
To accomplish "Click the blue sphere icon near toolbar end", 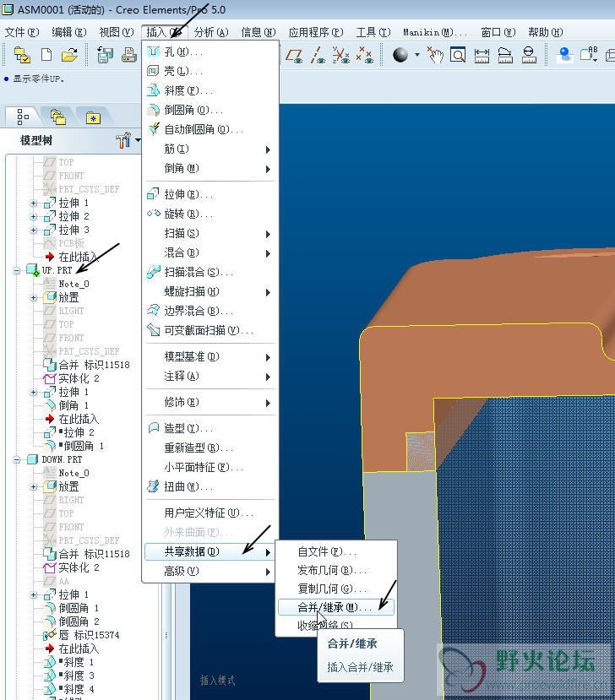I will 565,55.
